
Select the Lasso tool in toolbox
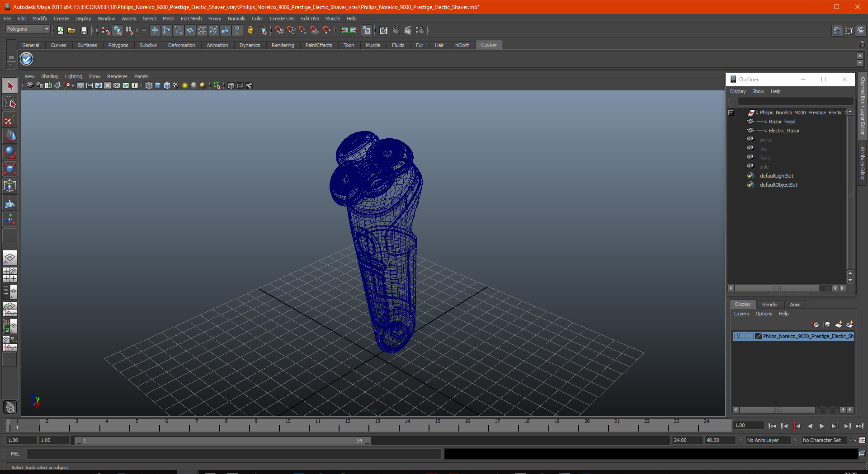[x=10, y=103]
